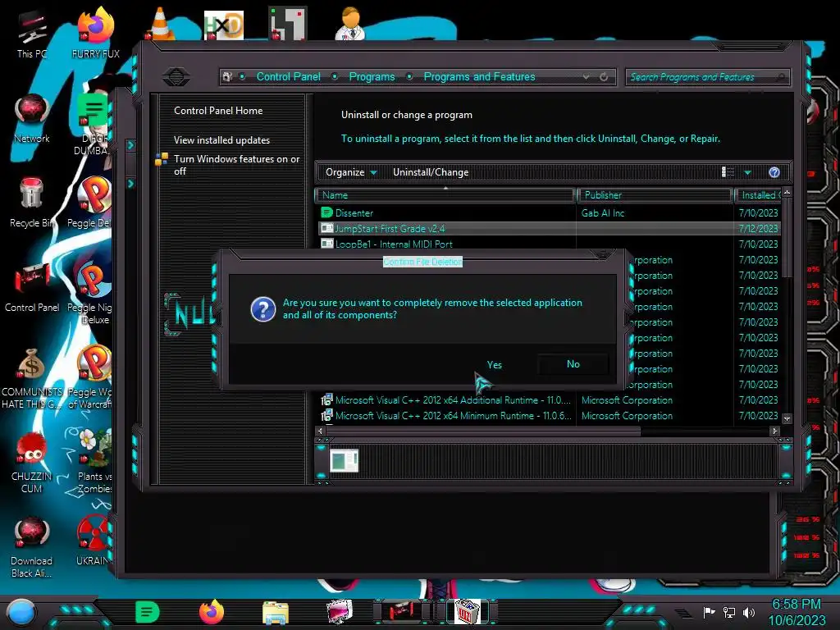This screenshot has width=840, height=630.
Task: Open Control Panel Home link
Action: pyautogui.click(x=218, y=111)
